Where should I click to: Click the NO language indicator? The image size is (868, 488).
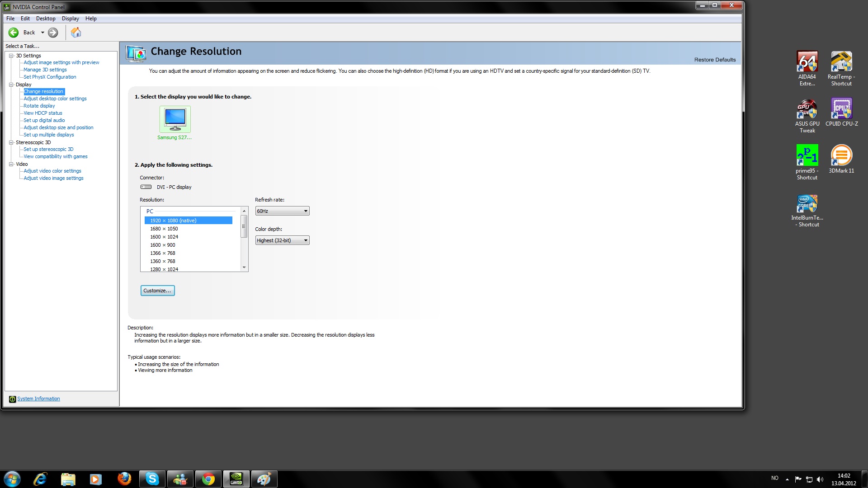click(775, 478)
